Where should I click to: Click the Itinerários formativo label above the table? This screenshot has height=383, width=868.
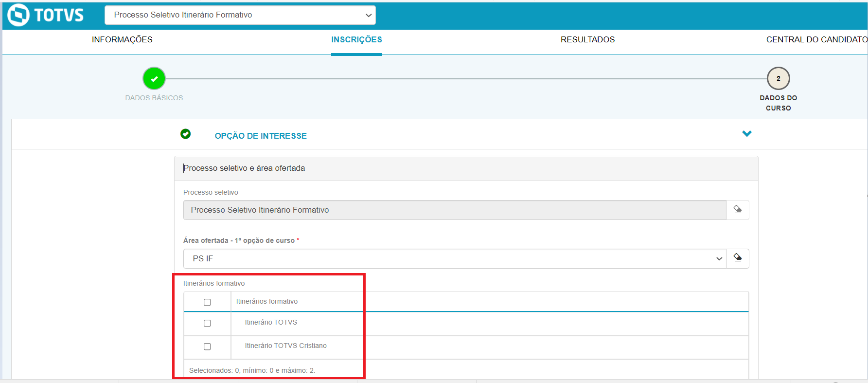(214, 283)
